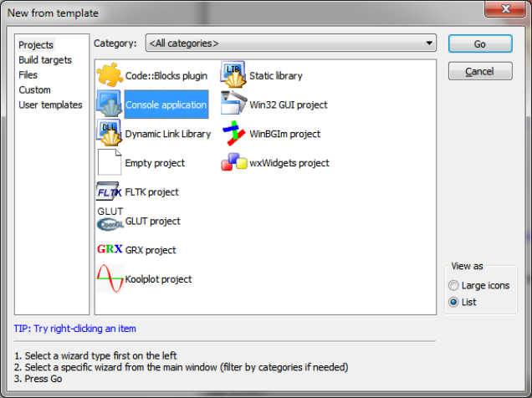Viewport: 532px width, 398px height.
Task: Close the New from template dialog
Action: pyautogui.click(x=505, y=9)
